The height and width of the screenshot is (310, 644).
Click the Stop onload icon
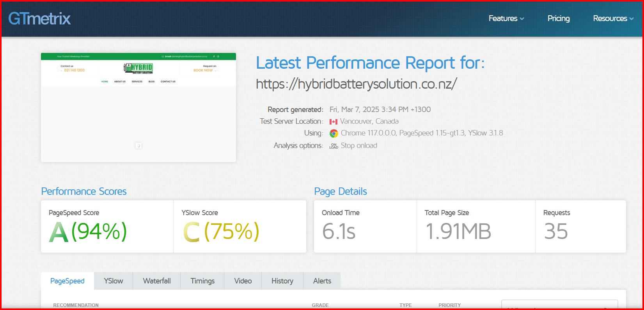pyautogui.click(x=334, y=146)
